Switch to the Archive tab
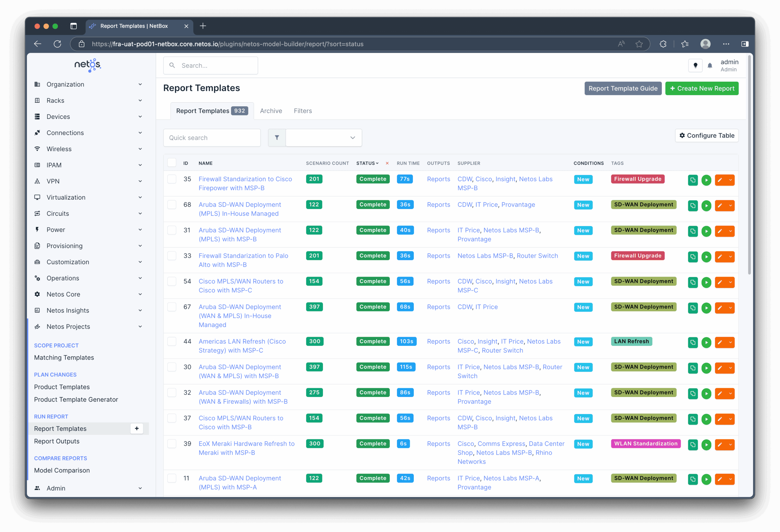Image resolution: width=780 pixels, height=532 pixels. click(x=271, y=111)
